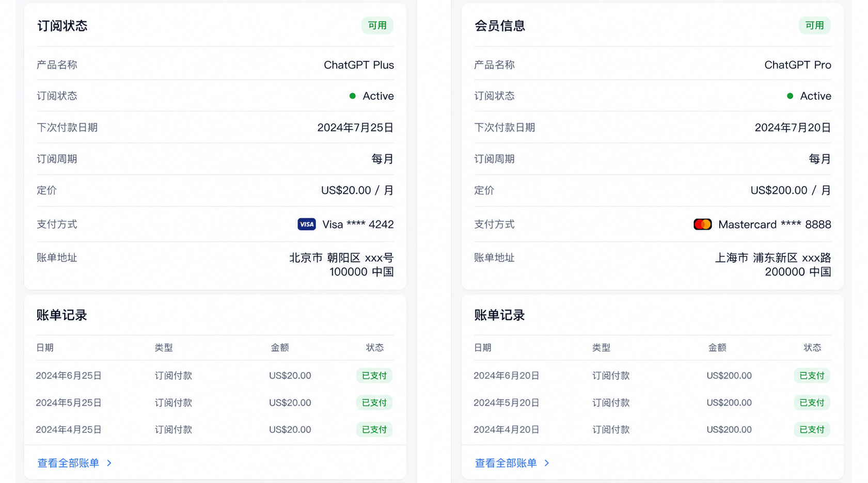The height and width of the screenshot is (483, 868).
Task: Select next payment date 2024年7月20日
Action: 793,127
